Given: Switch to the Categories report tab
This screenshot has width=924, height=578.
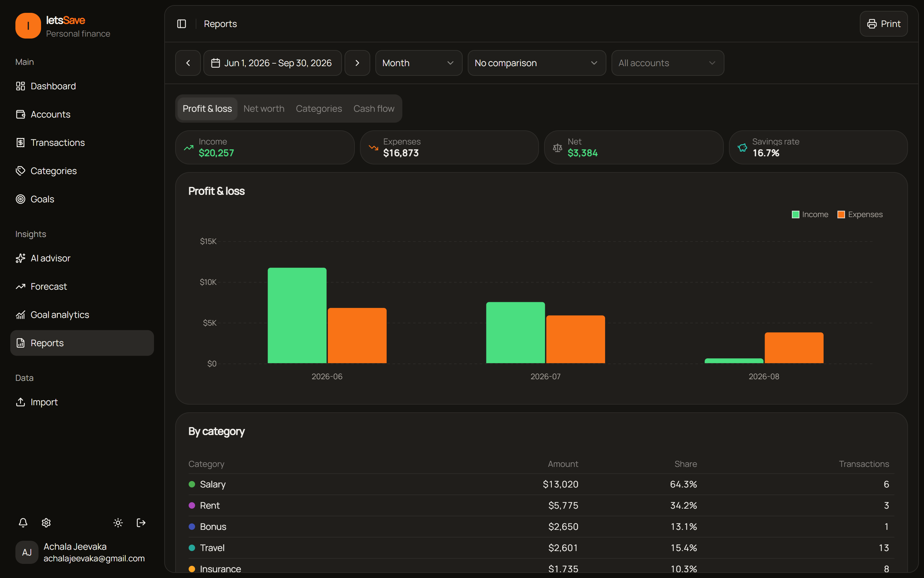Looking at the screenshot, I should [x=319, y=109].
